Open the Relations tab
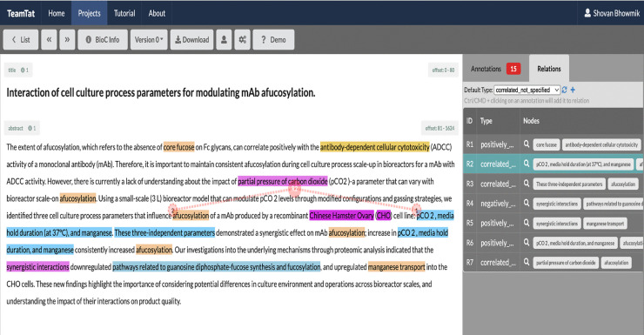 549,69
